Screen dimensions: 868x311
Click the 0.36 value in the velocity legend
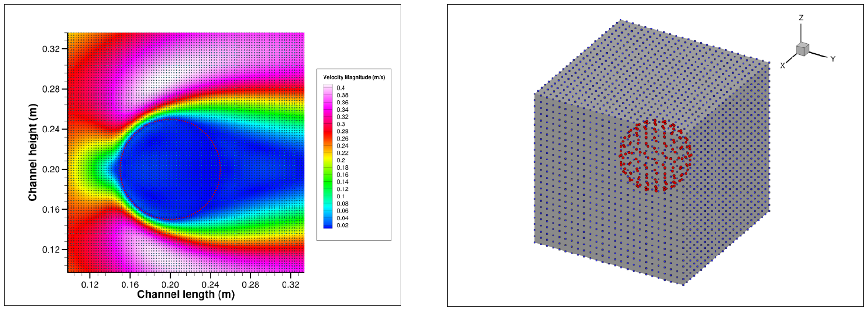point(342,103)
